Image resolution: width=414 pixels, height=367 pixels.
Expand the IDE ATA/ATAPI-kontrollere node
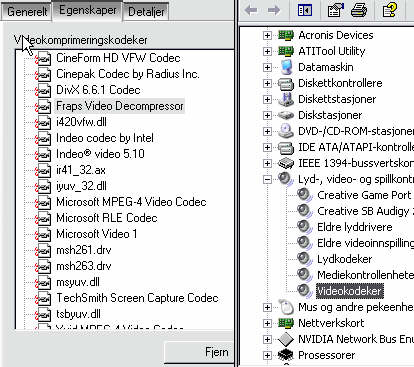pos(267,147)
